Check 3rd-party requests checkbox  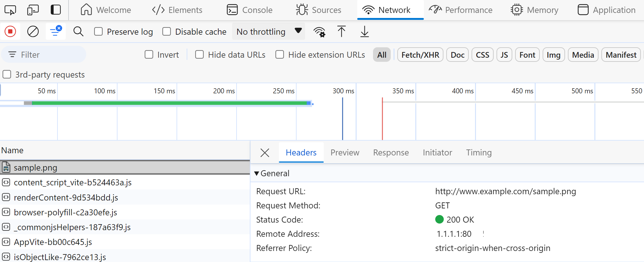[x=7, y=74]
